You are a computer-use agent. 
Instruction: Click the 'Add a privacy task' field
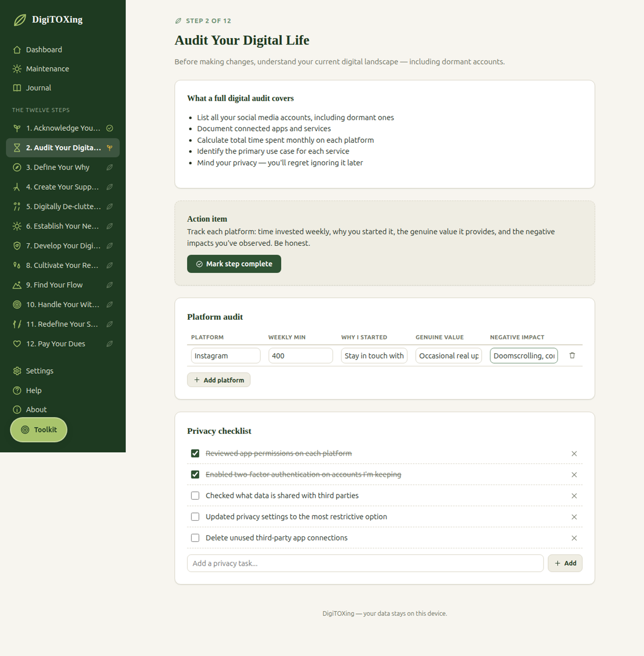pyautogui.click(x=365, y=563)
